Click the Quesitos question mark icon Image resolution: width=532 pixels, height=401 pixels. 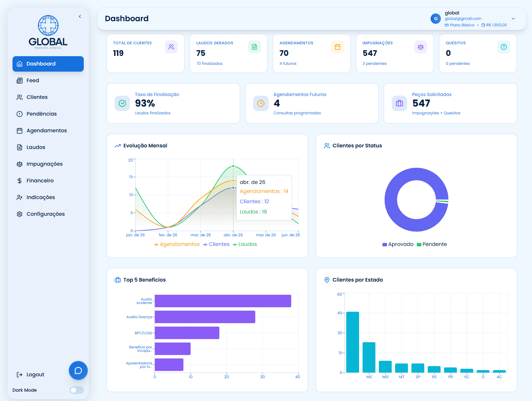click(504, 47)
